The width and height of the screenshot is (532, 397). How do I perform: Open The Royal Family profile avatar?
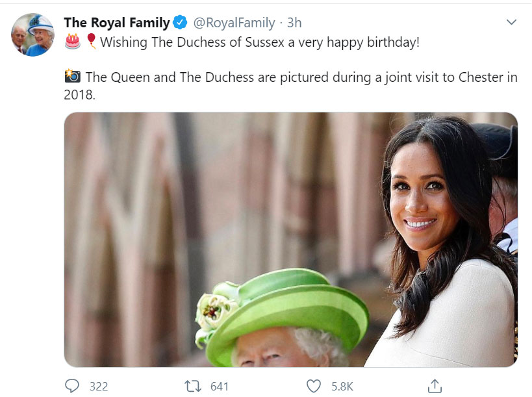(x=32, y=34)
